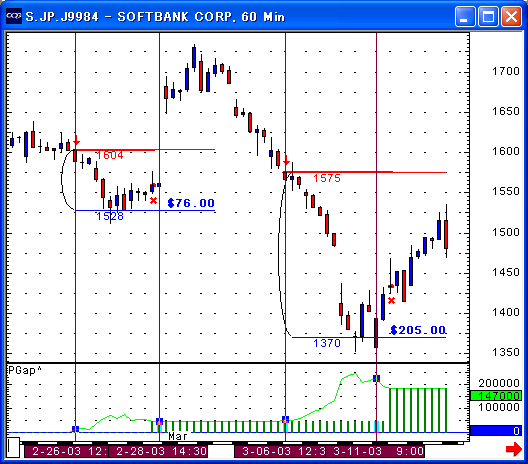Click the $205.00 profit label
Viewport: 528px width, 464px height.
coord(418,330)
